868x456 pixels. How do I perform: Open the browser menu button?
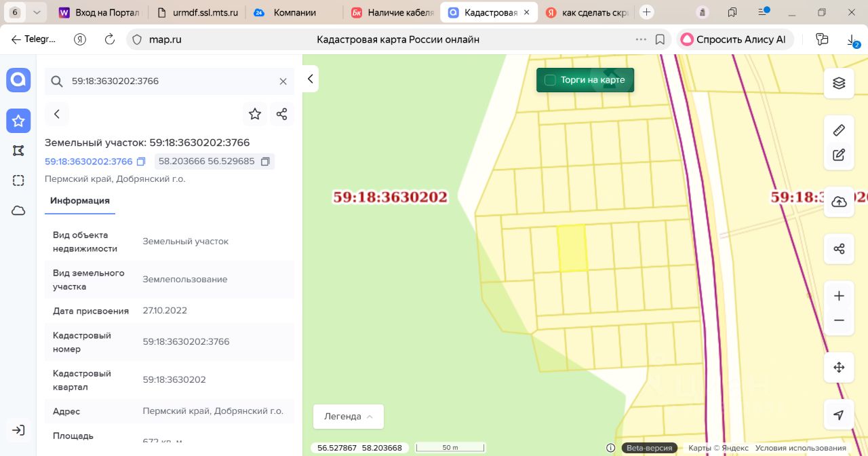coord(764,12)
